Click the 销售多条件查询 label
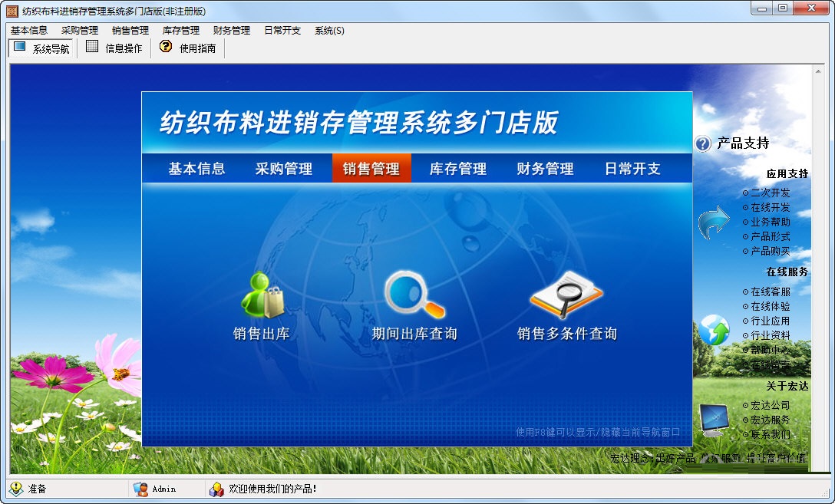Image resolution: width=835 pixels, height=504 pixels. point(567,334)
